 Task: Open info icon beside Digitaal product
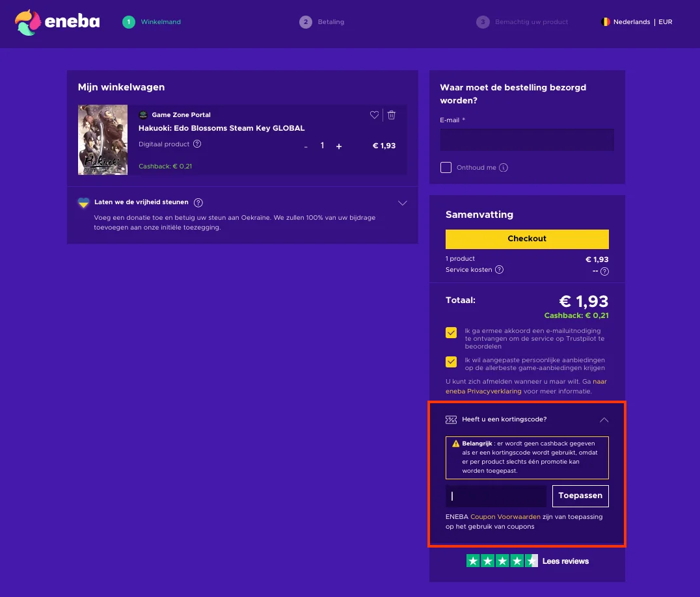(197, 144)
